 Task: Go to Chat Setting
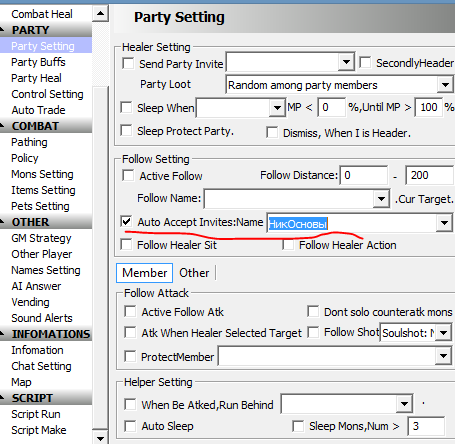click(x=41, y=366)
